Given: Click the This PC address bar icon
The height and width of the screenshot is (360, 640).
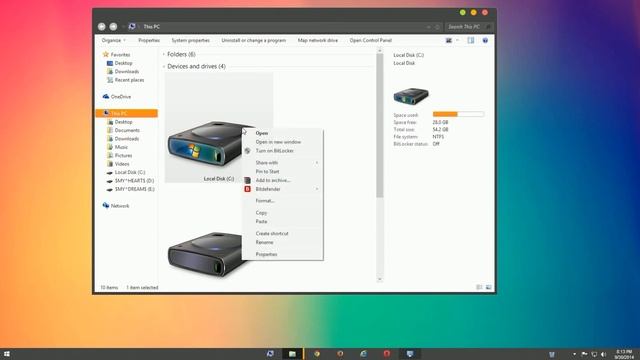Looking at the screenshot, I should (x=132, y=27).
